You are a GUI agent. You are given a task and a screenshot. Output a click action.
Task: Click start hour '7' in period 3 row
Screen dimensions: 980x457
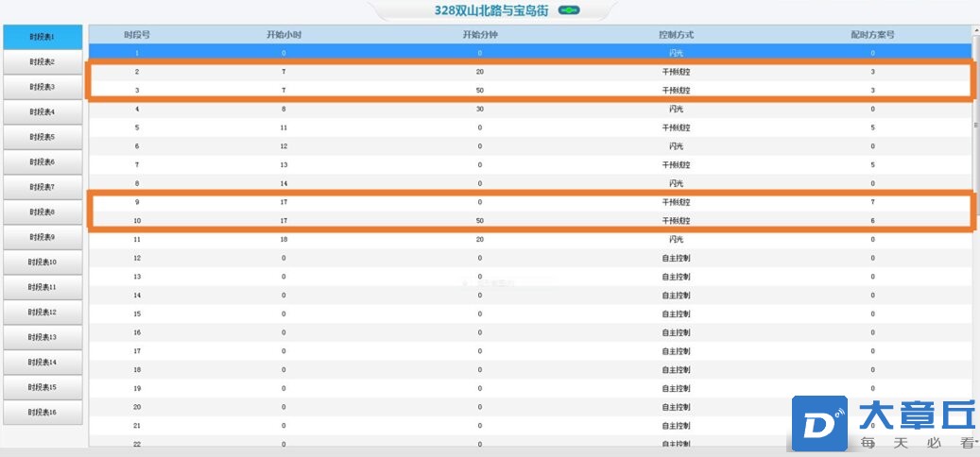coord(284,91)
